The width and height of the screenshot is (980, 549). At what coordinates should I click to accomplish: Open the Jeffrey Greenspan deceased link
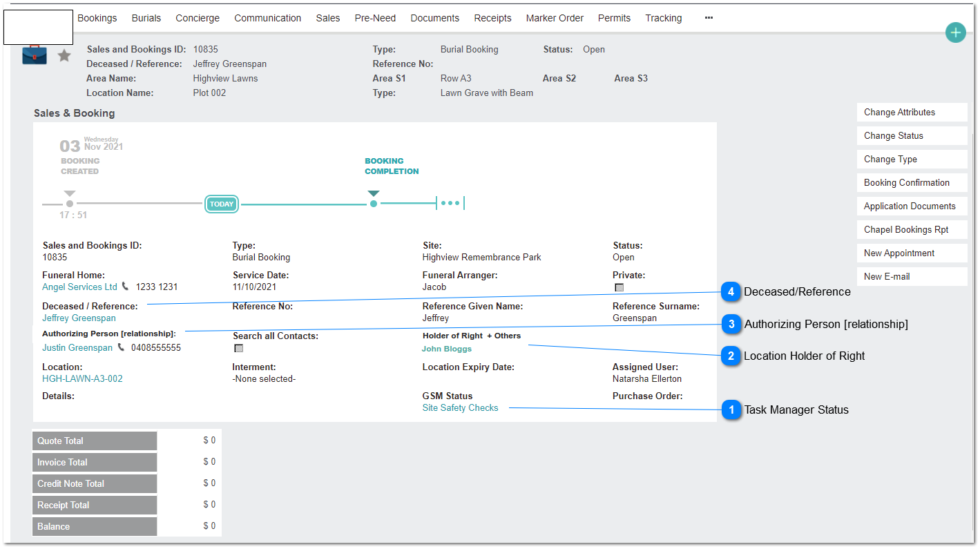point(79,318)
